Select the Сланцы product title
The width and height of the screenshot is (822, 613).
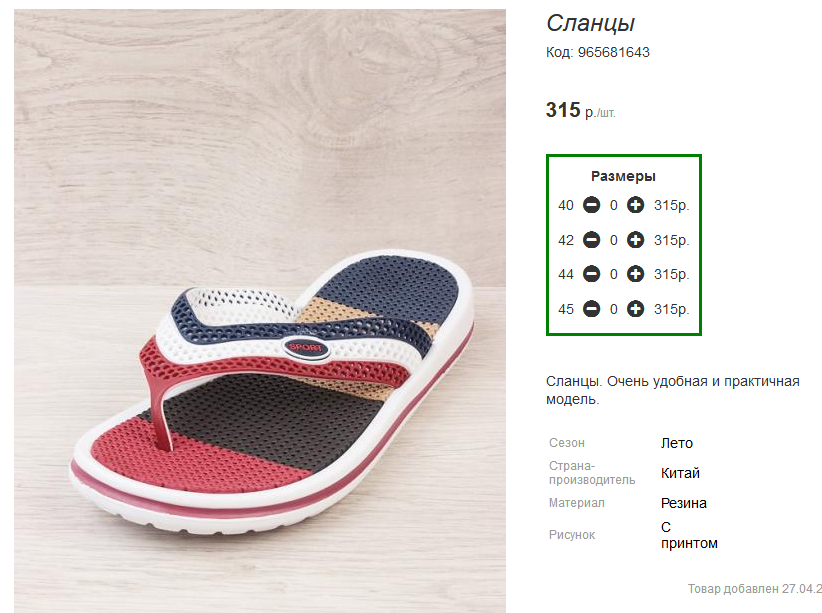pos(590,23)
